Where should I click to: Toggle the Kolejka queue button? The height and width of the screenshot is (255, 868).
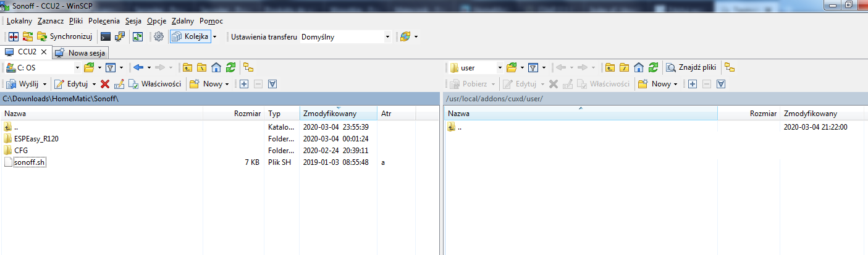[x=190, y=36]
